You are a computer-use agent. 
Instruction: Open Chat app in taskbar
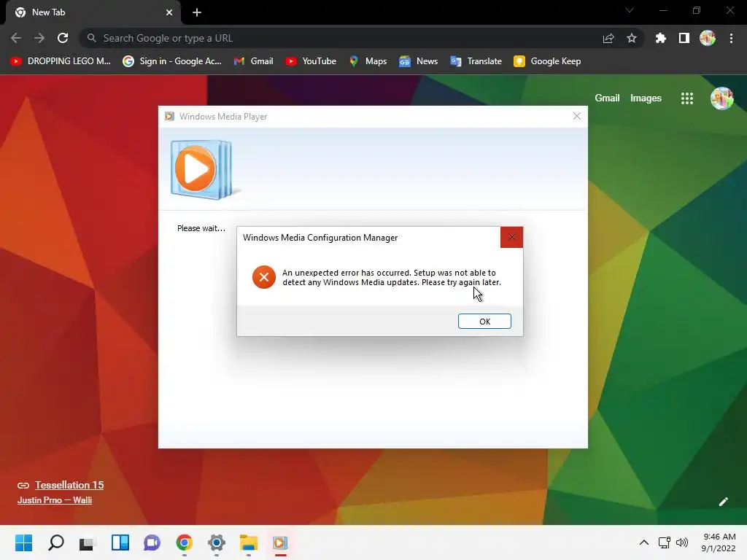coord(152,542)
